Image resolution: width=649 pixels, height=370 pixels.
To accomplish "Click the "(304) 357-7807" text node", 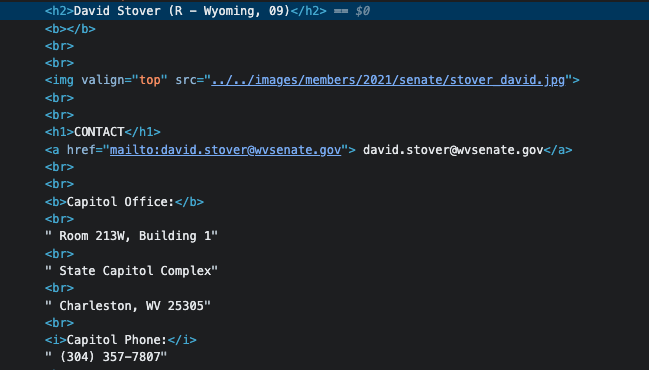I will tap(106, 357).
